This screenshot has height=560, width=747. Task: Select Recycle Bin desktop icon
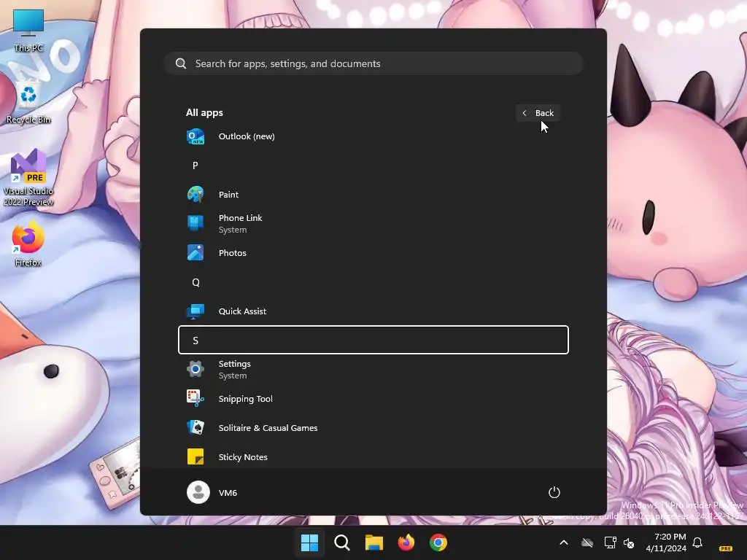click(x=28, y=103)
